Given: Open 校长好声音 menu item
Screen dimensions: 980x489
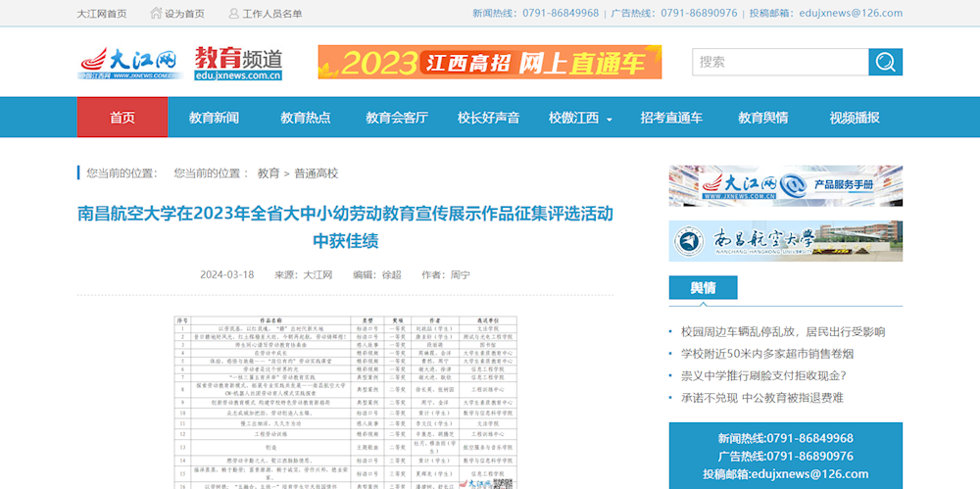Looking at the screenshot, I should pyautogui.click(x=488, y=118).
